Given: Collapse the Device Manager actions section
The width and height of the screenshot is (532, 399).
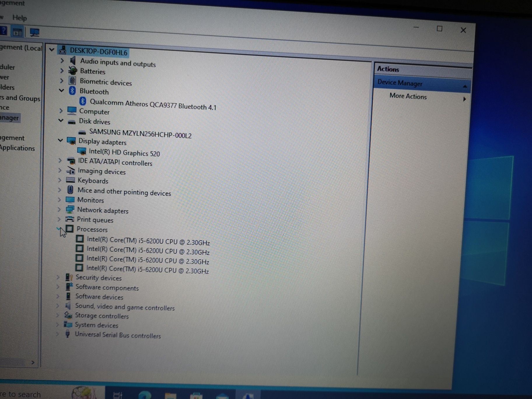Looking at the screenshot, I should click(465, 86).
